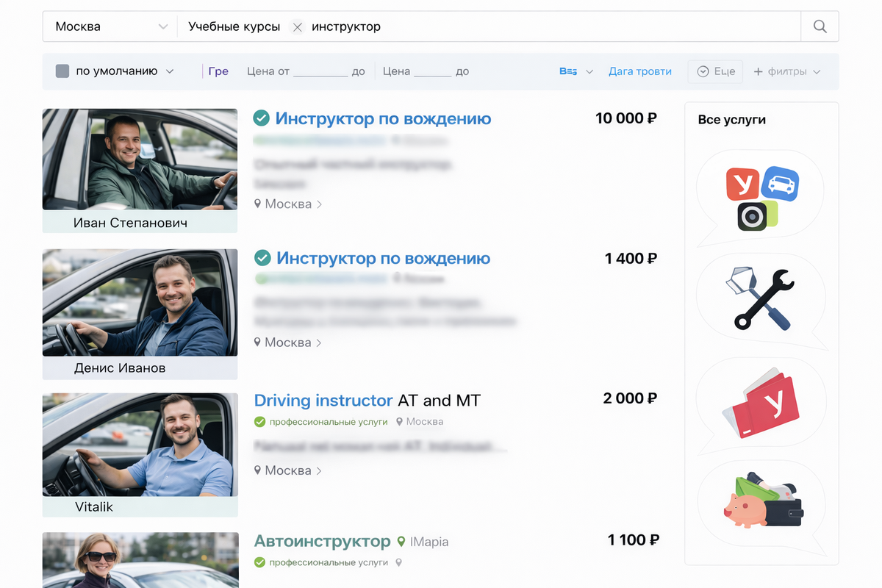Click профессиональные услуги badge on Driving instructor listing
882x588 pixels.
pyautogui.click(x=320, y=422)
